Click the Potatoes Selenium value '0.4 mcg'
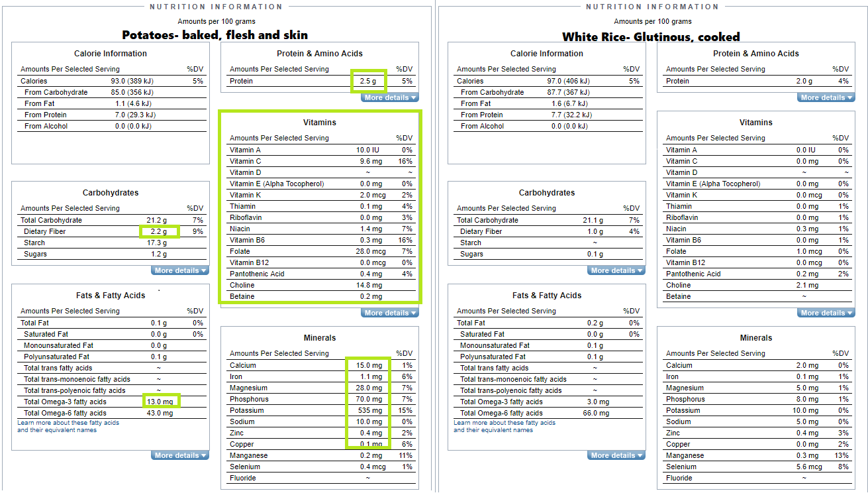Screen dimensions: 868x501 (371, 467)
